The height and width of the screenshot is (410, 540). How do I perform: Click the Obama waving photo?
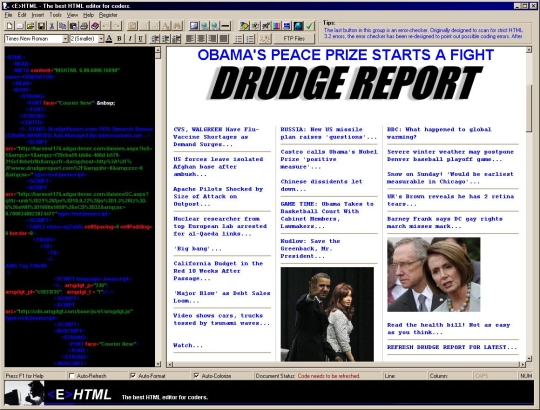(x=327, y=314)
